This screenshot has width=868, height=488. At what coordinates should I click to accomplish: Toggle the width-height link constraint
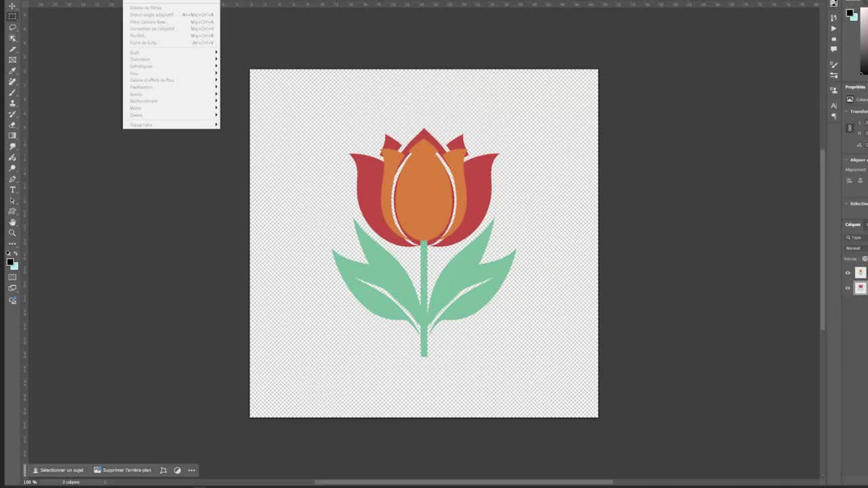pyautogui.click(x=849, y=128)
